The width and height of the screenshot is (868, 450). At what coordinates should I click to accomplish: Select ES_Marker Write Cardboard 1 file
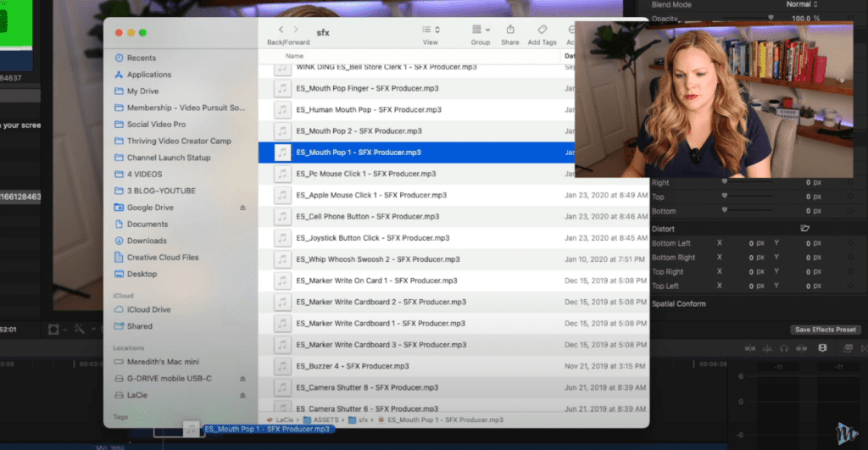tap(381, 323)
